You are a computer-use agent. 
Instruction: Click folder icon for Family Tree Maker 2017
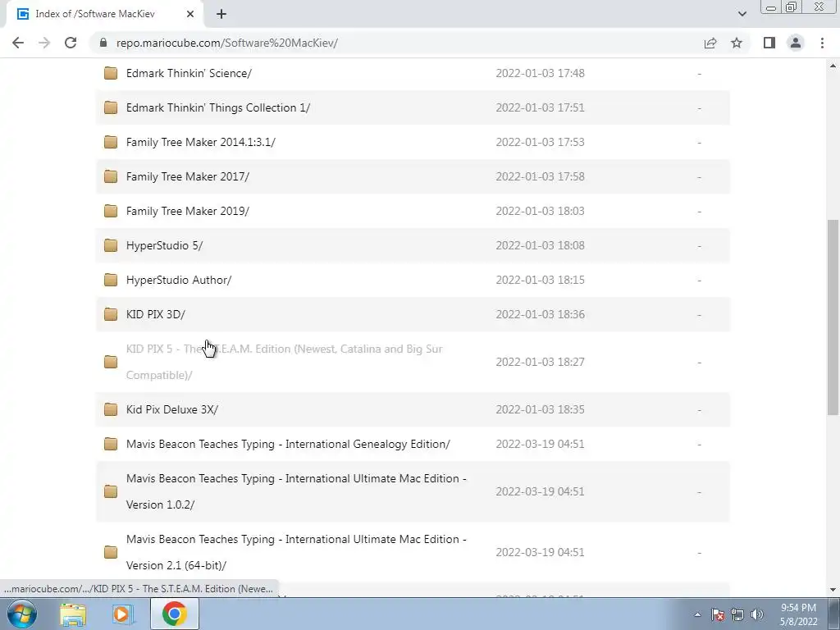pyautogui.click(x=111, y=176)
